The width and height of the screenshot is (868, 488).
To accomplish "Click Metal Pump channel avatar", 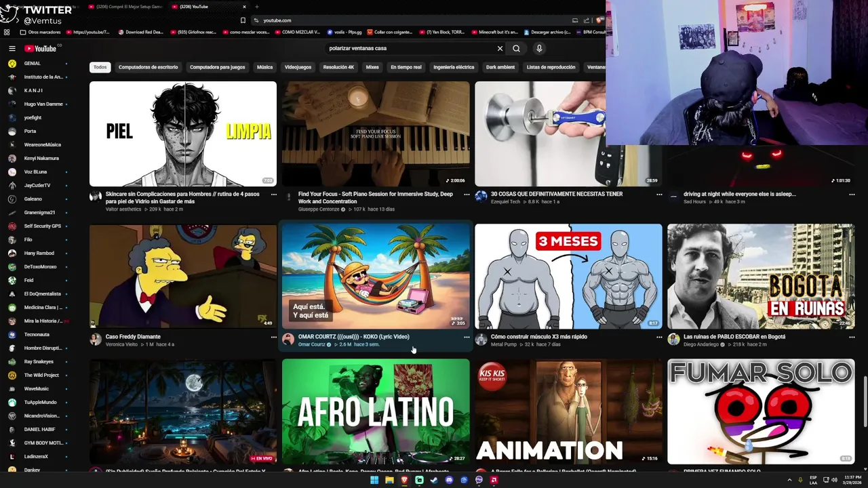I will tap(481, 339).
